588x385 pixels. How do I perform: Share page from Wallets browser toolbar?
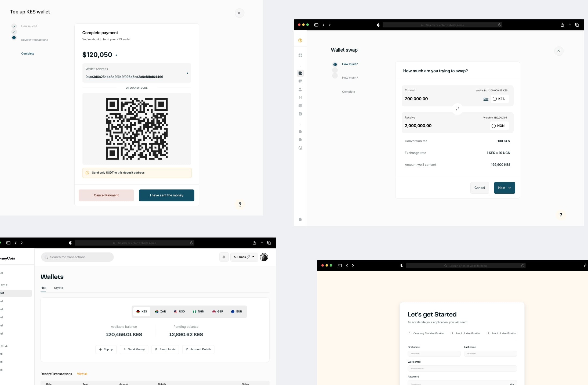tap(254, 243)
